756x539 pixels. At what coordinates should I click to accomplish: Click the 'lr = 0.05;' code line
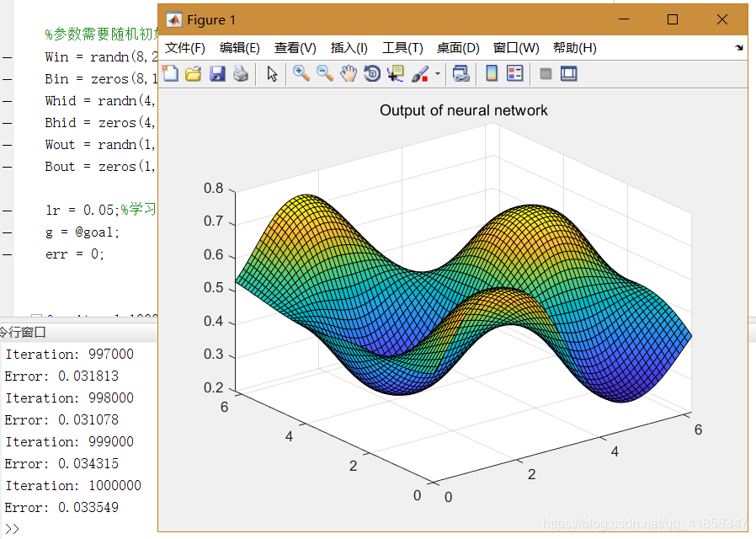[82, 211]
